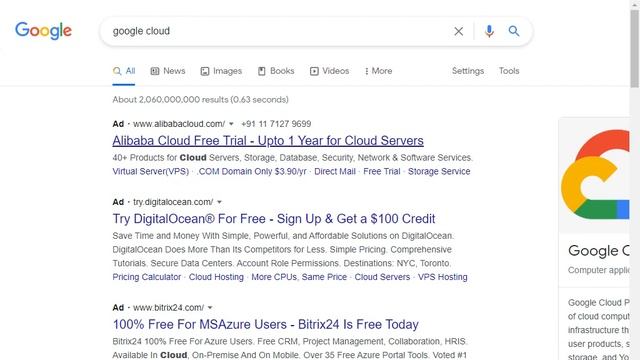Clear the search box with the X icon
Viewport: 640px width, 360px height.
(x=458, y=31)
